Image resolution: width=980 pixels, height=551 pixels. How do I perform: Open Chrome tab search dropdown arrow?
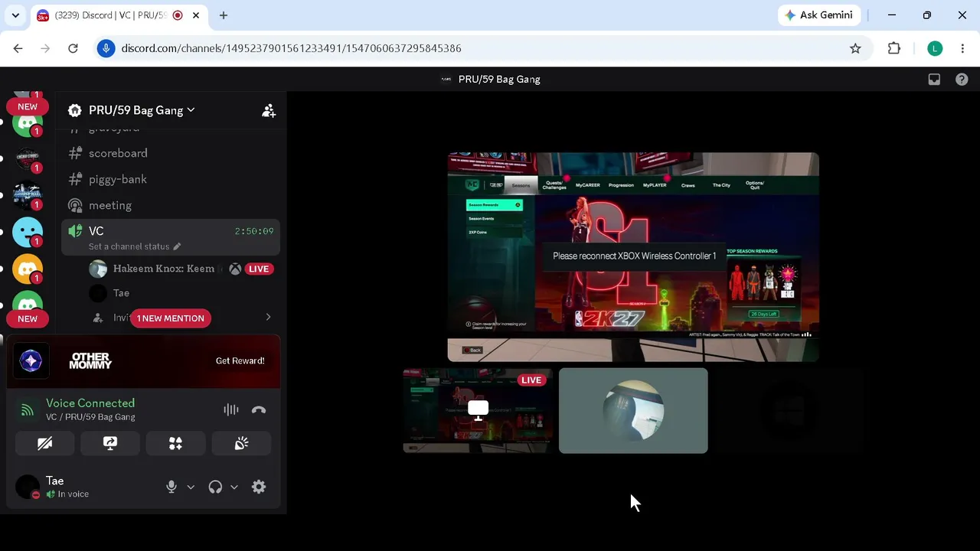click(15, 15)
